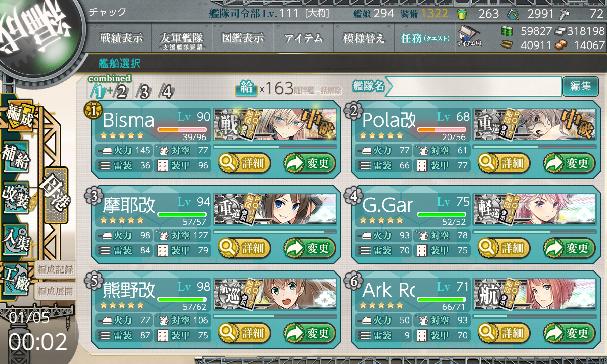The height and width of the screenshot is (364, 607).
Task: Select fleet 4 tab
Action: 166,92
